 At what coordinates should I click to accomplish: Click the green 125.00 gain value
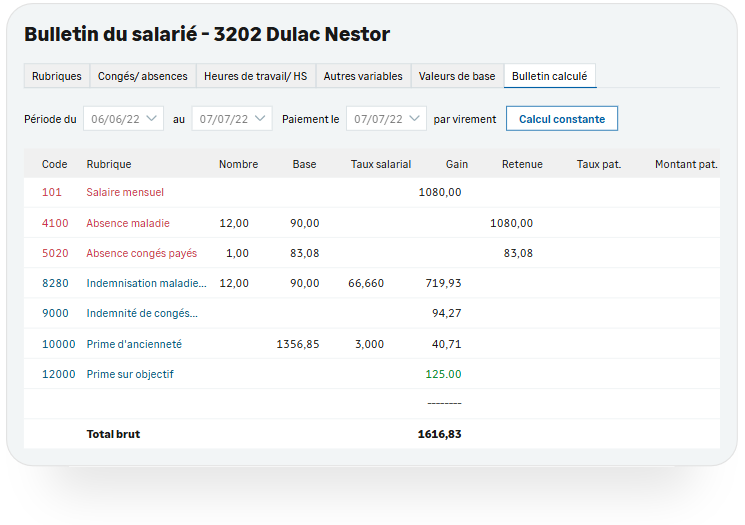(443, 374)
